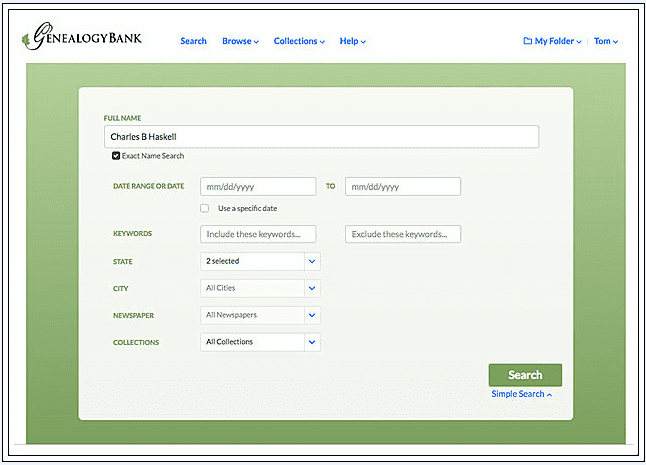The width and height of the screenshot is (646, 465).
Task: Open the Help menu
Action: click(352, 41)
